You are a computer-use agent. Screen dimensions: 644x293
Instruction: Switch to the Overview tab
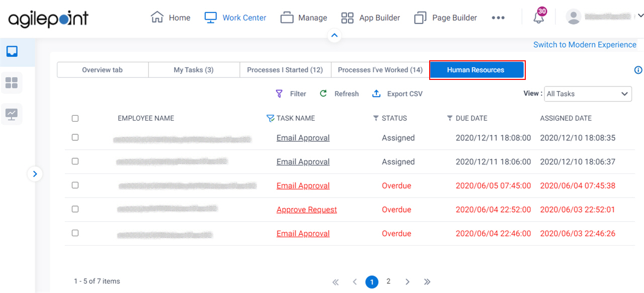tap(103, 70)
